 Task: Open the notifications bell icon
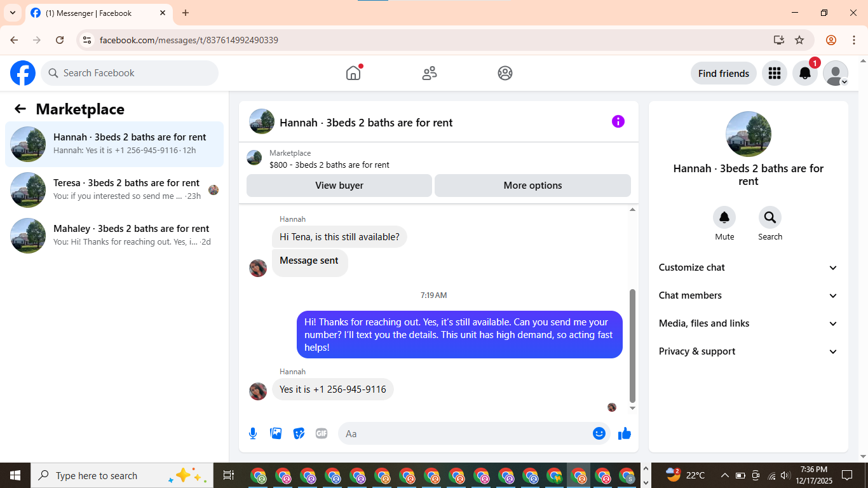(805, 73)
